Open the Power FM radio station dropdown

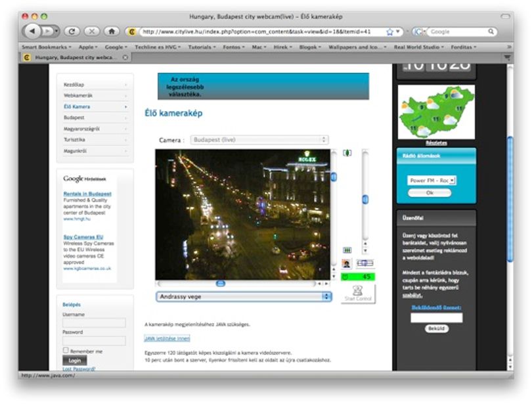point(432,181)
